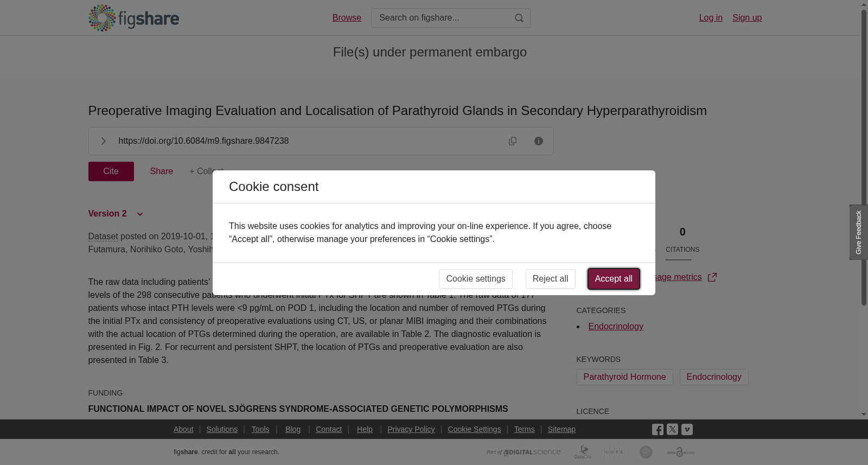Reject all cookies
Viewport: 868px width, 465px height.
click(550, 279)
